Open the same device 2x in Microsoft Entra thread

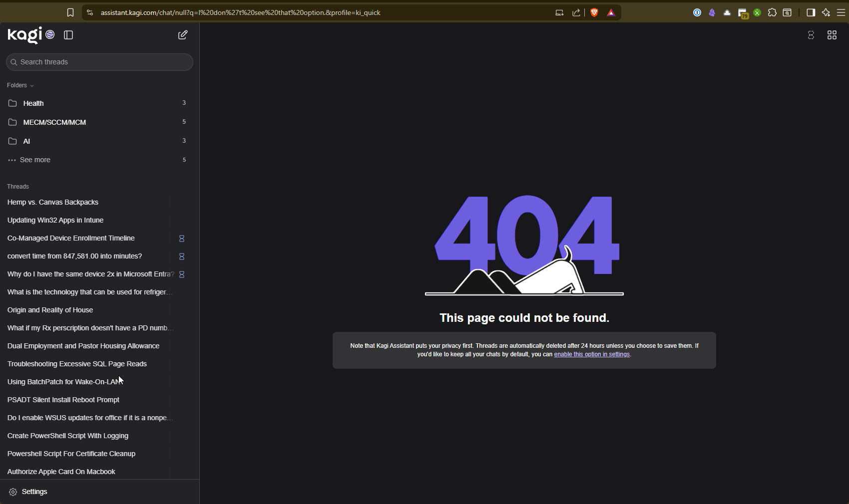90,274
